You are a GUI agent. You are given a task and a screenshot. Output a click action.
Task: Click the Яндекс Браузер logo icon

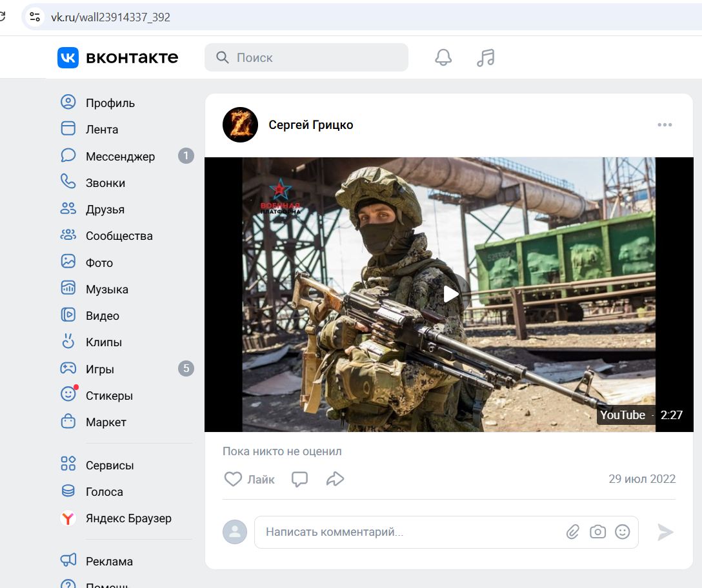point(68,518)
